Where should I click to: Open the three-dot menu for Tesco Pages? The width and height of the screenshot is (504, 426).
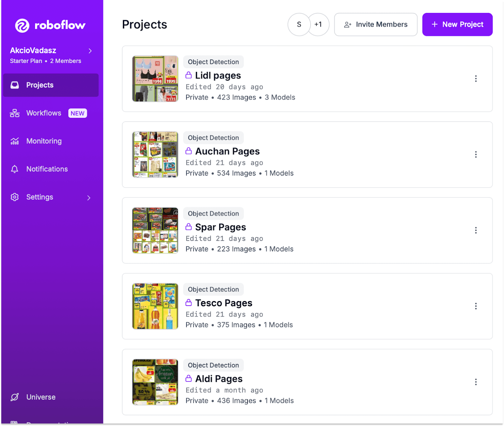point(476,306)
